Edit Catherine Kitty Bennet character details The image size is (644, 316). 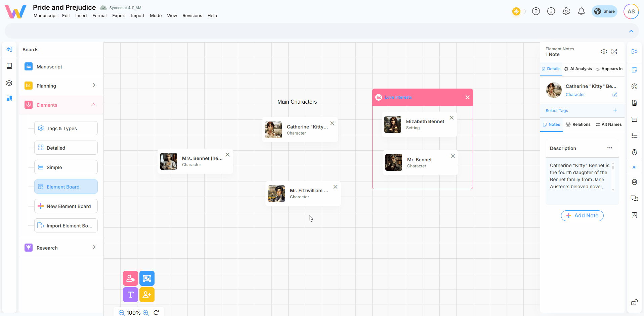[614, 95]
